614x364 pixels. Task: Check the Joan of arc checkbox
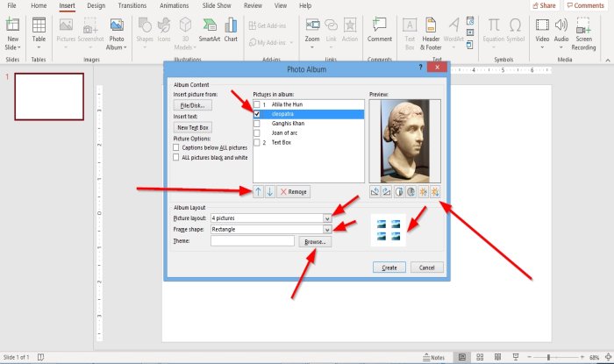[257, 133]
